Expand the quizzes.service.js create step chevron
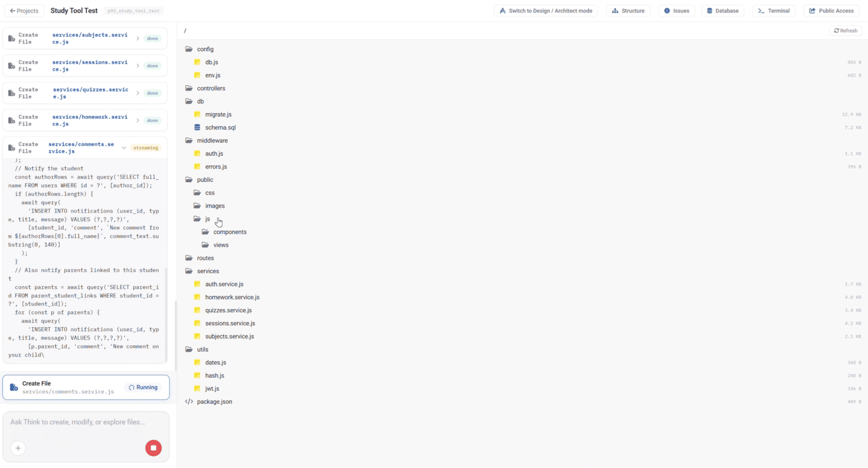The image size is (868, 468). 138,93
